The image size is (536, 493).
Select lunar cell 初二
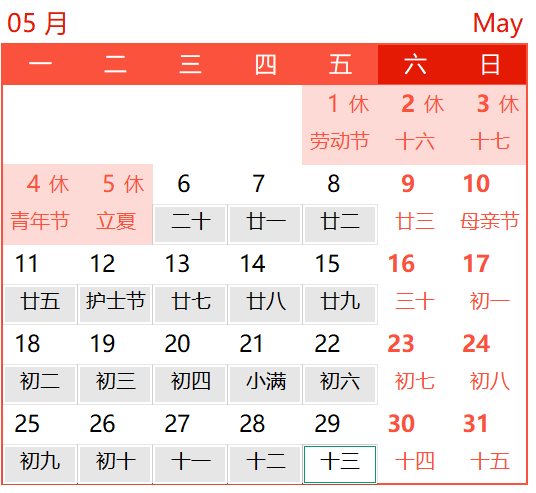[40, 384]
